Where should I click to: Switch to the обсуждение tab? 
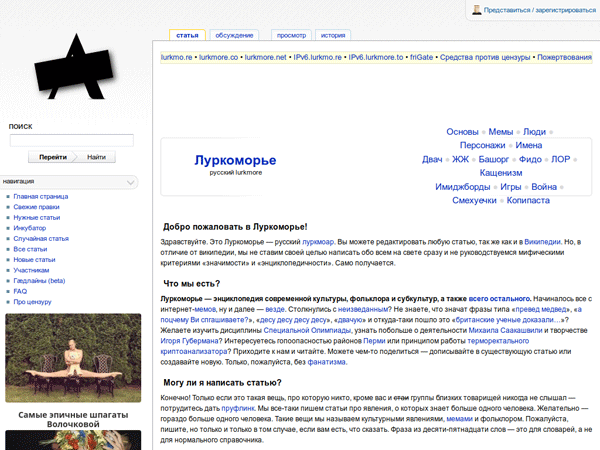(x=234, y=35)
